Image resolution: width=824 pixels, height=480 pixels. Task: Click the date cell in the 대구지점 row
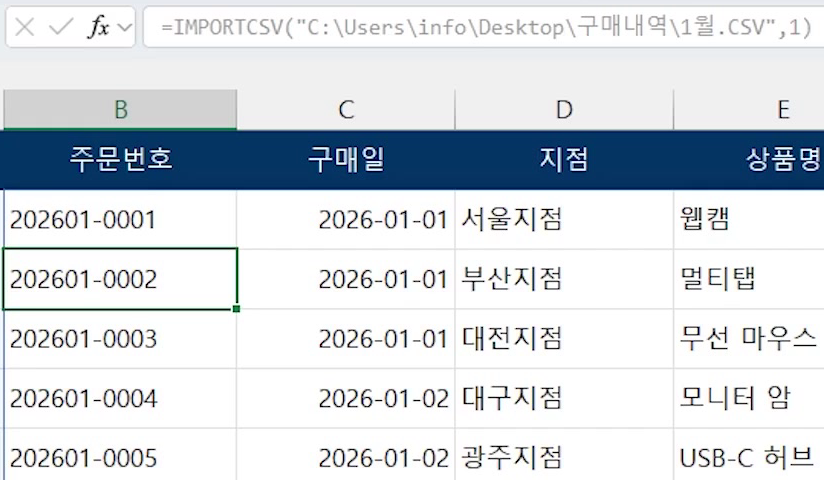coord(346,398)
